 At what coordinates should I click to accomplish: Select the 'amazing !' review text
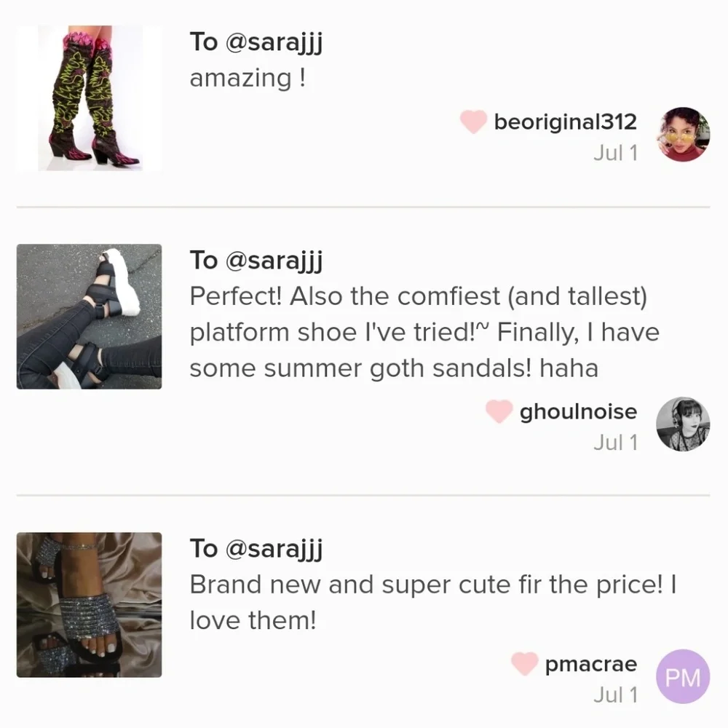[248, 79]
